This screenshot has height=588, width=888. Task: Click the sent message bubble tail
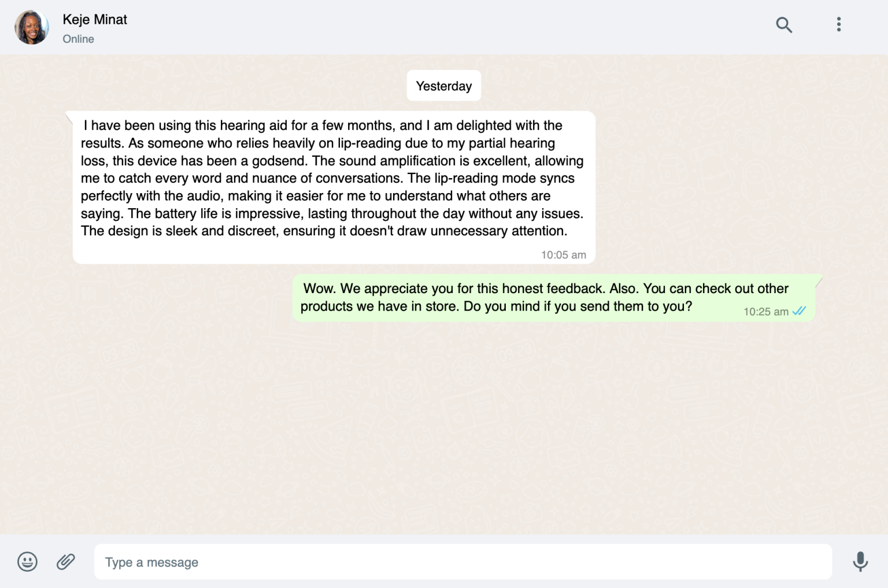click(x=819, y=281)
